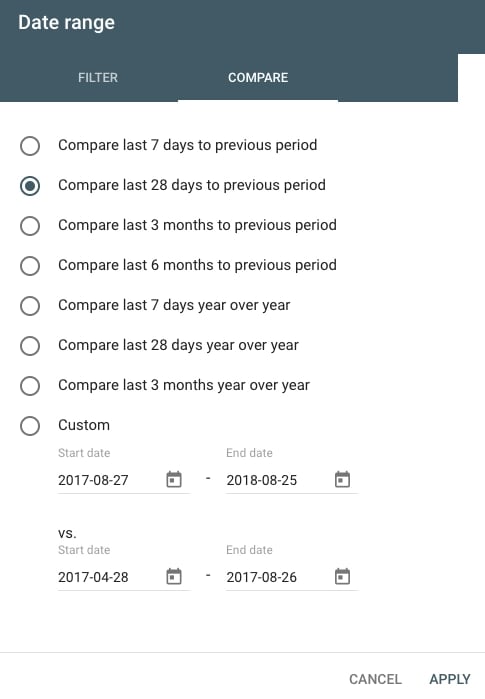485x699 pixels.
Task: Switch to the FILTER tab
Action: click(98, 78)
